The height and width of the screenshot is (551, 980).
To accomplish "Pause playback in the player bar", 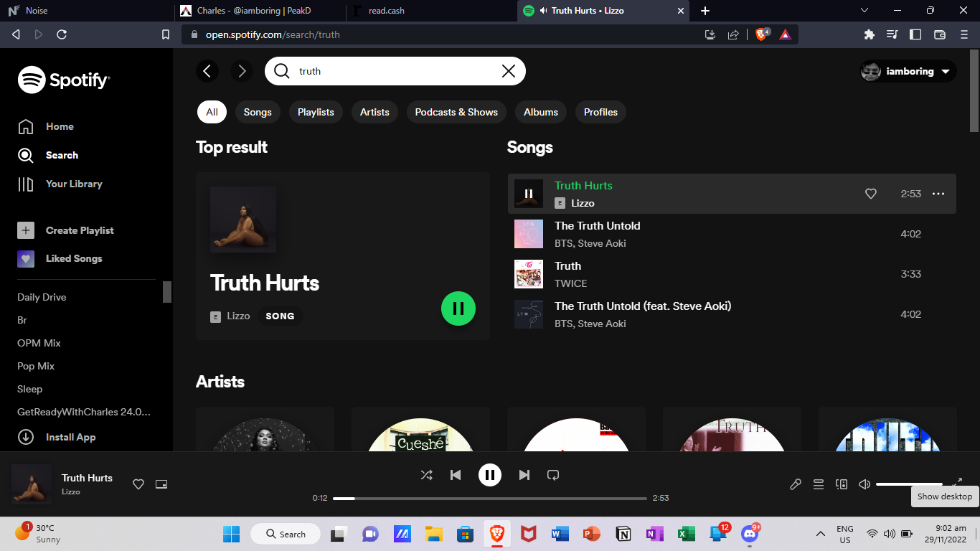I will coord(490,475).
